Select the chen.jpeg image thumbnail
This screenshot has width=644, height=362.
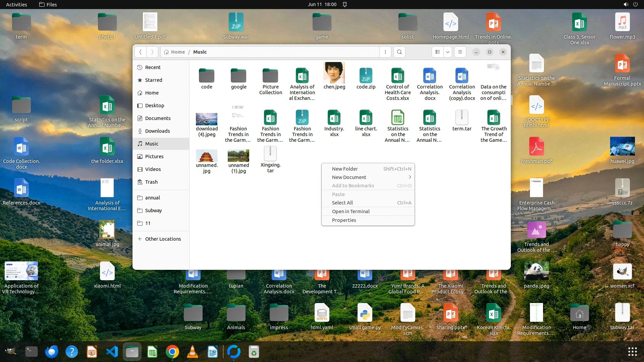click(x=334, y=73)
